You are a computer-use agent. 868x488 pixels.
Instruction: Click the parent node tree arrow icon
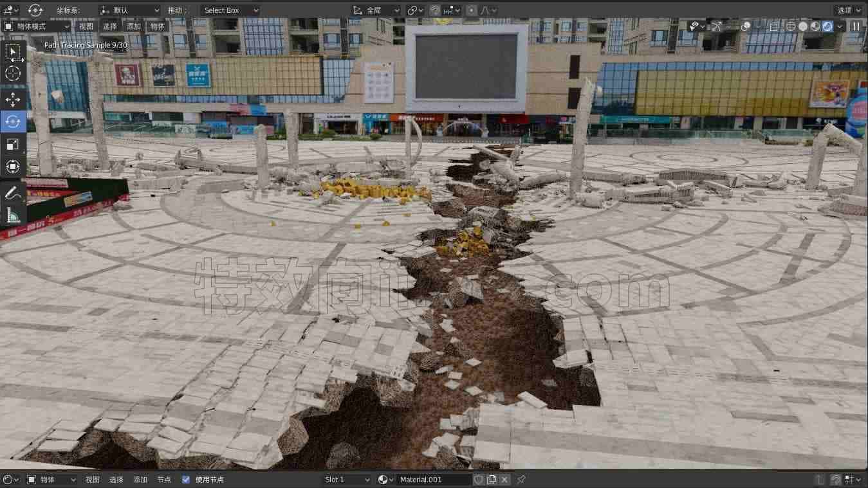coord(819,480)
